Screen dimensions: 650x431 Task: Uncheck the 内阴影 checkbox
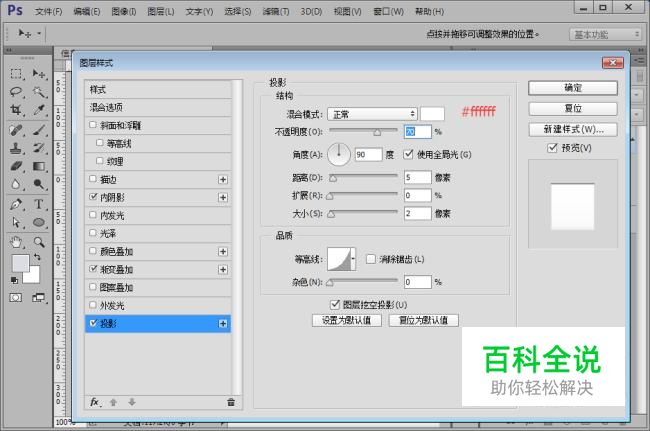coord(93,196)
